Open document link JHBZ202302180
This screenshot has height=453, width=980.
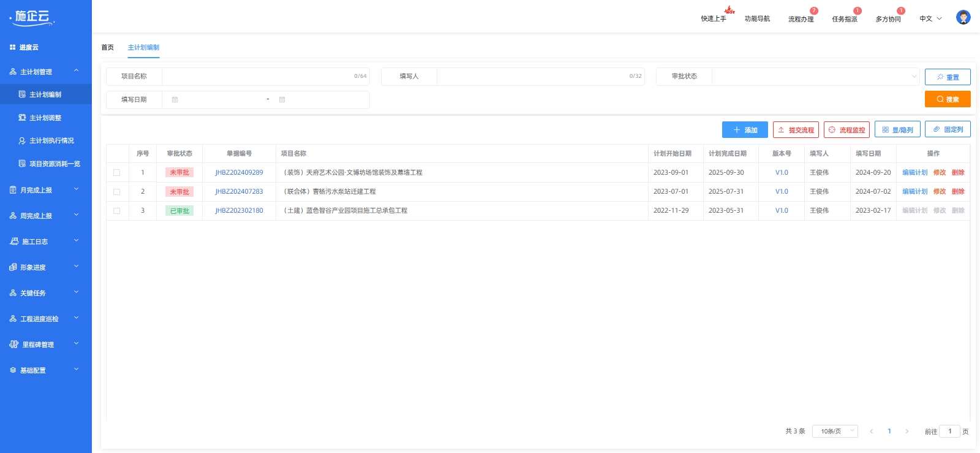(239, 211)
